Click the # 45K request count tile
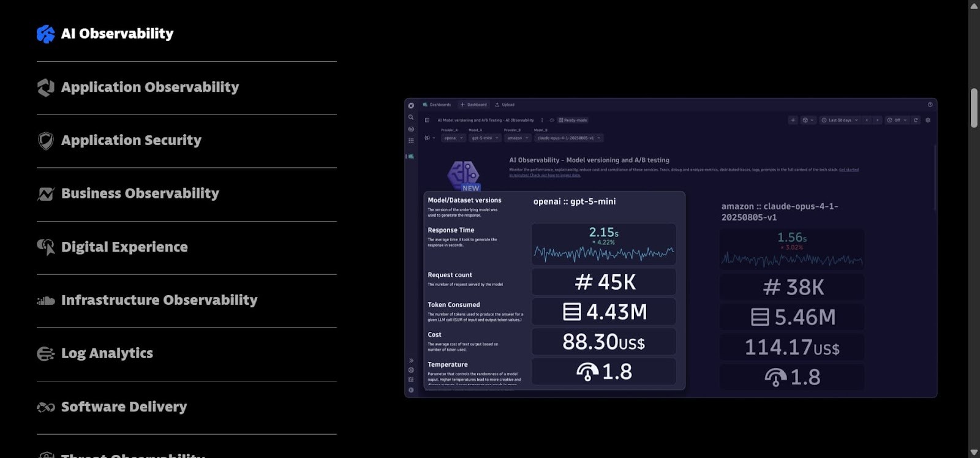The width and height of the screenshot is (980, 458). (603, 282)
